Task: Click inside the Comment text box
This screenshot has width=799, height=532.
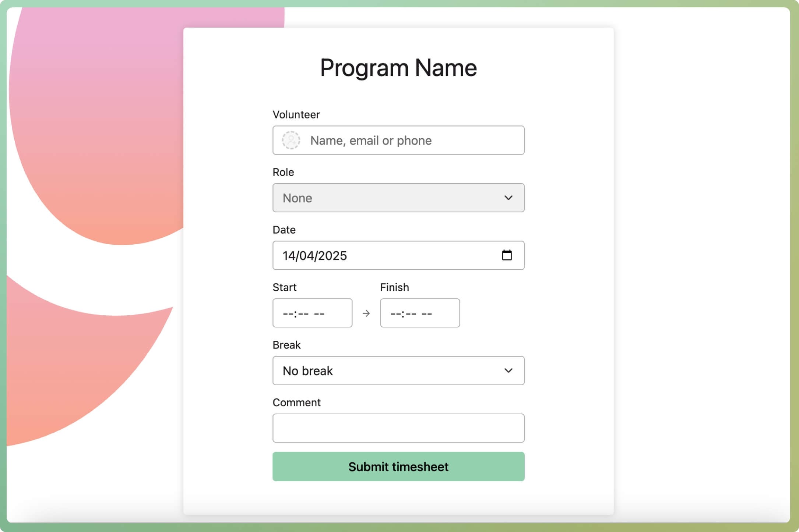Action: (398, 428)
